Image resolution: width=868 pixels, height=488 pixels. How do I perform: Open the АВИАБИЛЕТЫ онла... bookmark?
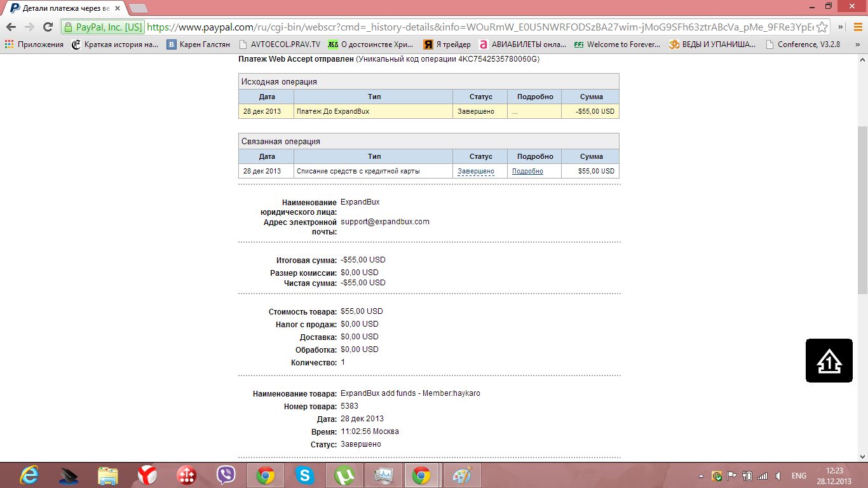522,44
